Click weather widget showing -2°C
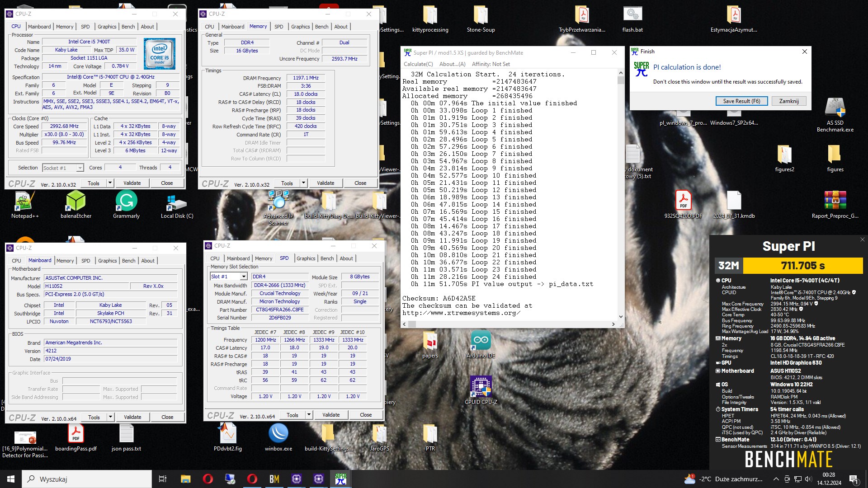Image resolution: width=868 pixels, height=488 pixels. [x=723, y=479]
